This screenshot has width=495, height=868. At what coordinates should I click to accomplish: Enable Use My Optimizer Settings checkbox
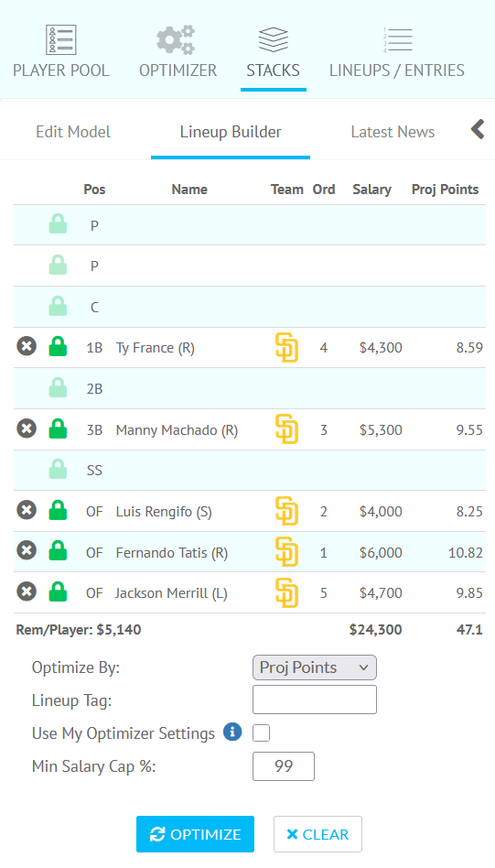point(261,732)
